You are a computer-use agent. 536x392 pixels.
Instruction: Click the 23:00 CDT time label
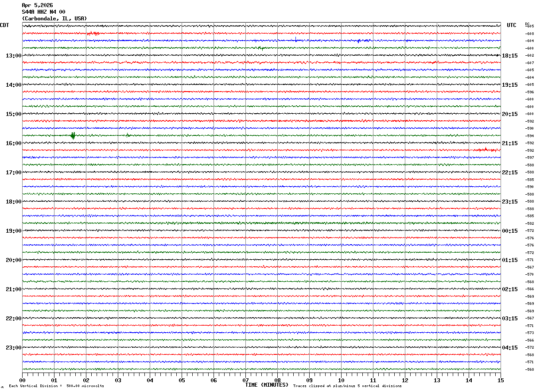(x=13, y=348)
